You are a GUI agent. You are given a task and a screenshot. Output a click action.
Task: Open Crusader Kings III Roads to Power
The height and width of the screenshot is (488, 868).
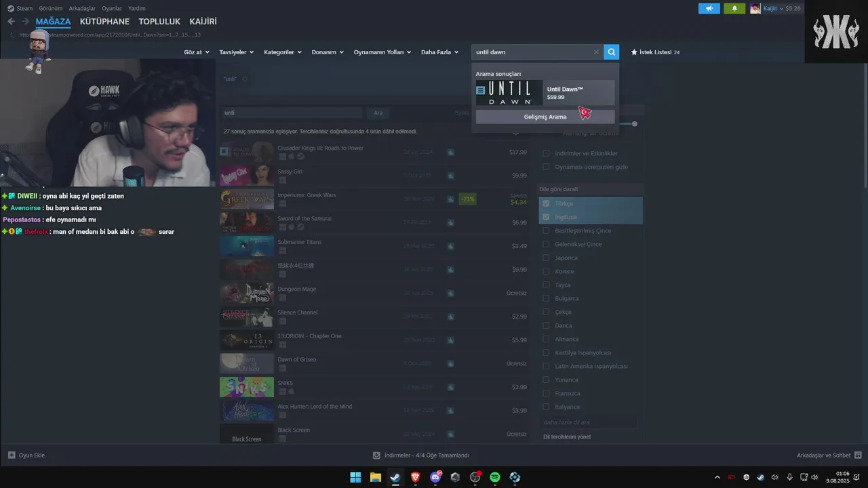374,152
